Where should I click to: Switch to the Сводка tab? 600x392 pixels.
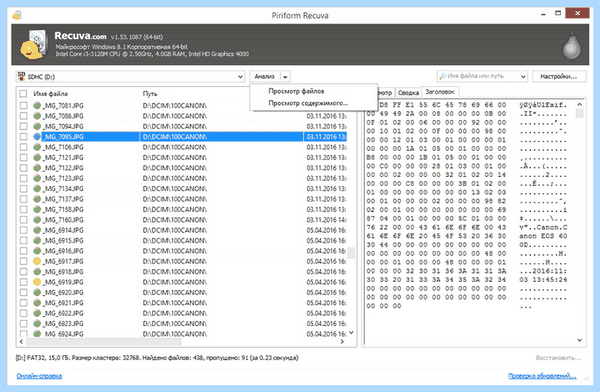click(408, 93)
